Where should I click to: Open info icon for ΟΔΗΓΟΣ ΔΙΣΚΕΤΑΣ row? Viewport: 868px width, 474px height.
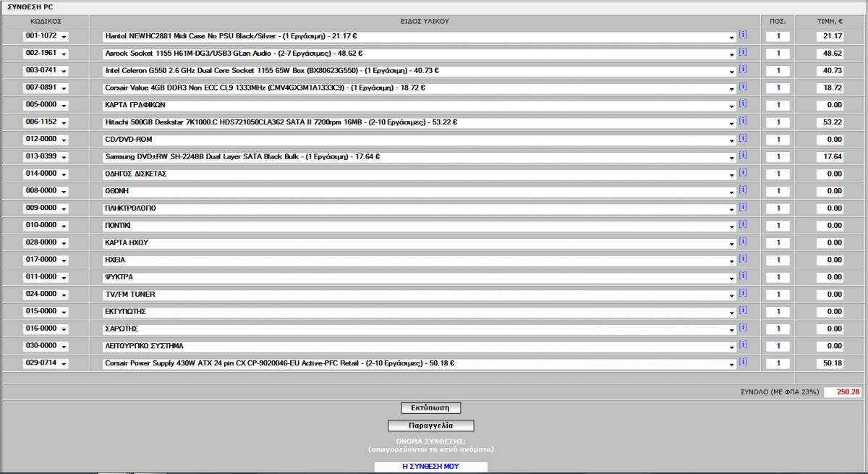point(743,173)
